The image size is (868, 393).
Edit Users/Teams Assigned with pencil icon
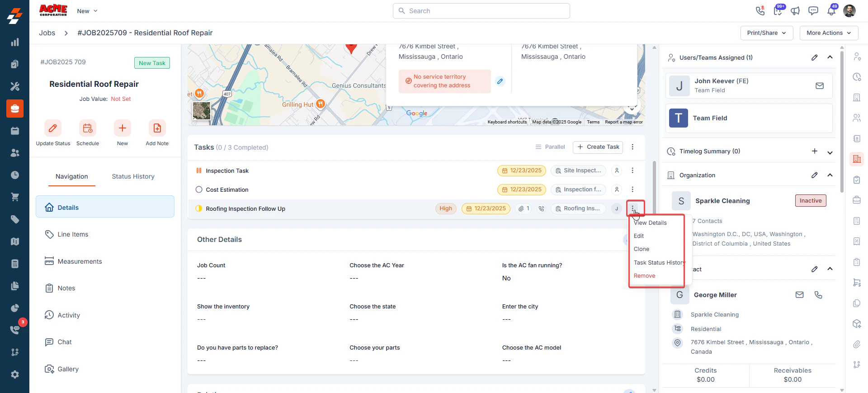(814, 57)
